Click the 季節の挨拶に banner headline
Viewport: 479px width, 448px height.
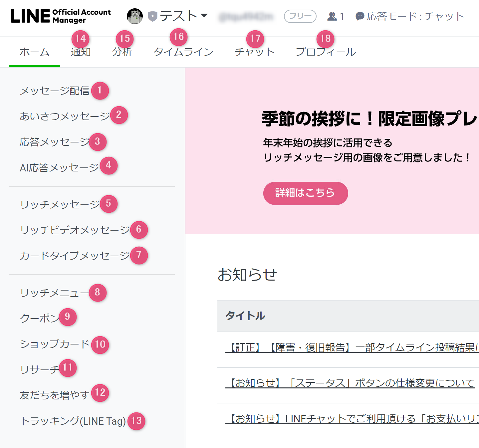click(370, 118)
